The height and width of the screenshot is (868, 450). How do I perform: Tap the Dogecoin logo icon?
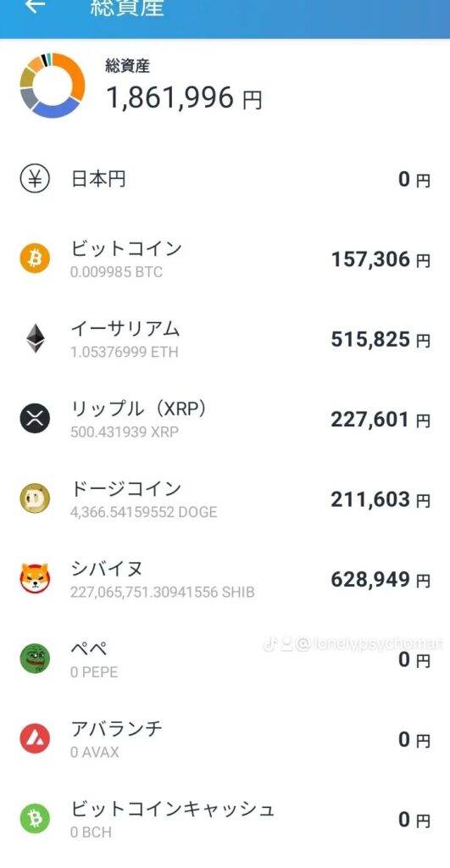click(x=35, y=498)
